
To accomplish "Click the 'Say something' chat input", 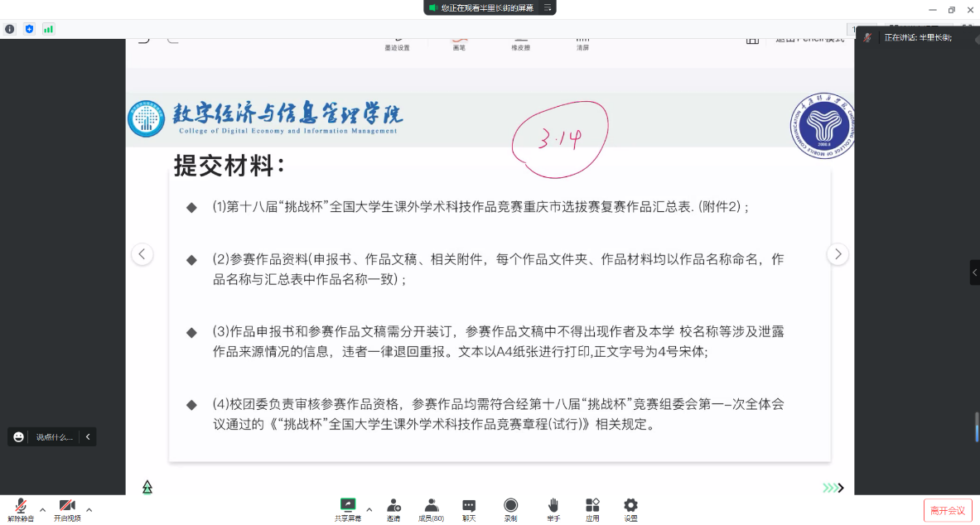I will pyautogui.click(x=54, y=436).
